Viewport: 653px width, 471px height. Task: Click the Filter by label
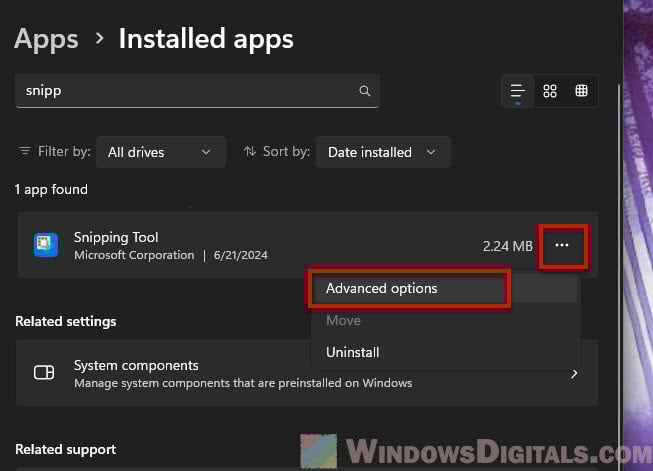tap(64, 151)
